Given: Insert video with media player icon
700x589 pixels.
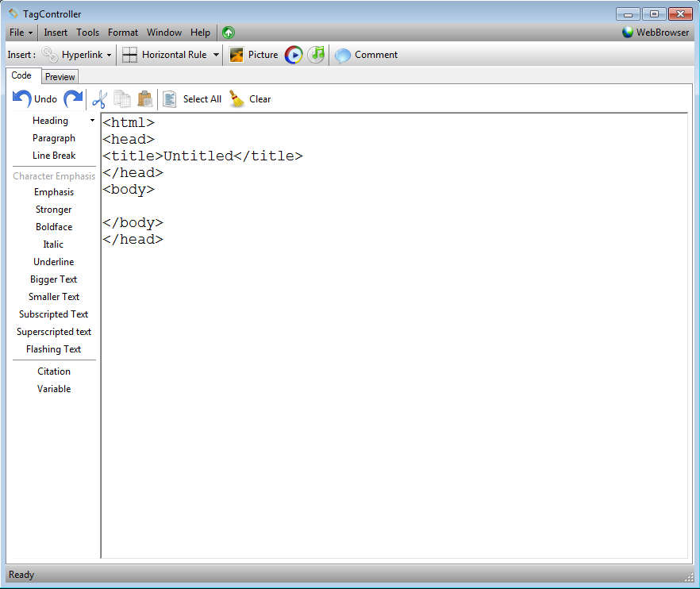Looking at the screenshot, I should (x=294, y=55).
